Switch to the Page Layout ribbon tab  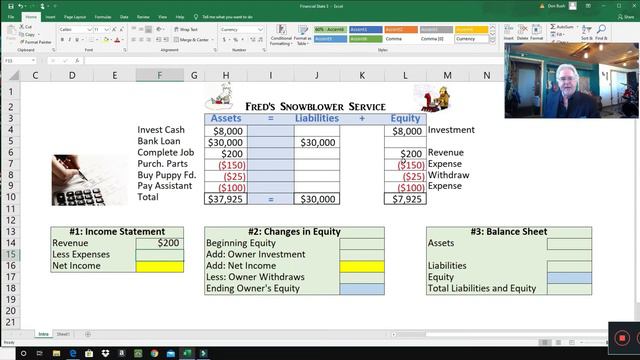[x=75, y=17]
